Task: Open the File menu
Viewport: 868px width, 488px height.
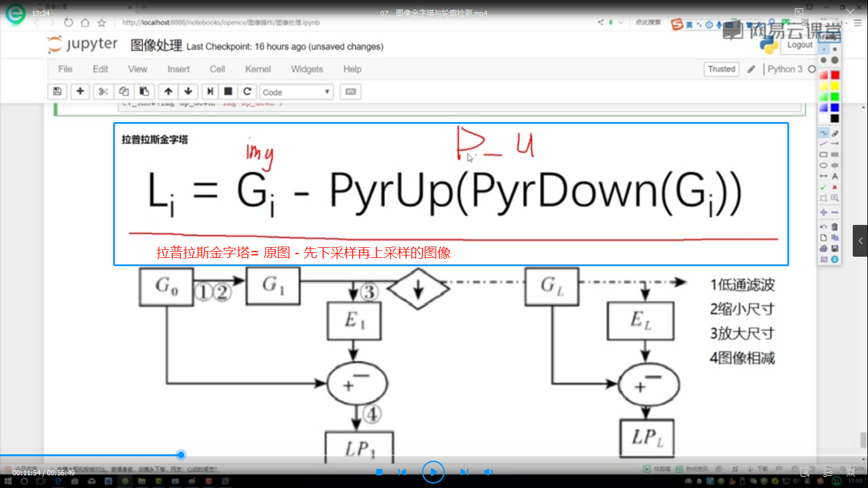Action: (65, 69)
